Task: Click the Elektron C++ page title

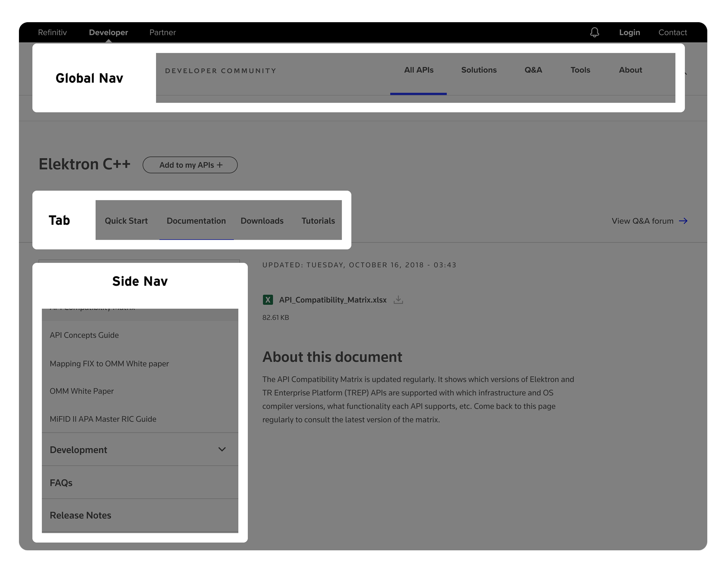Action: click(x=84, y=164)
